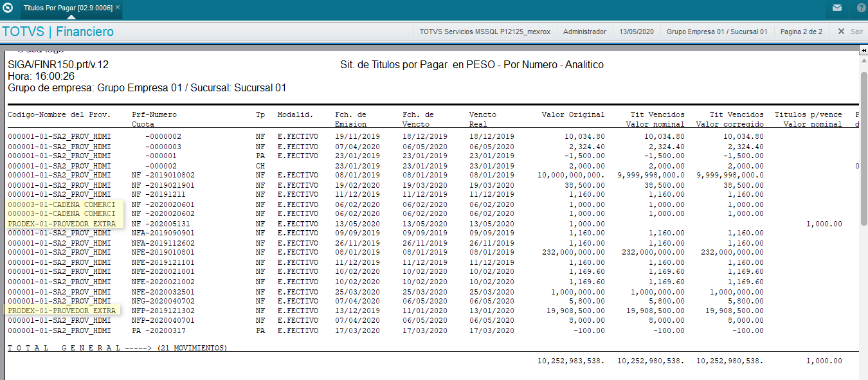The width and height of the screenshot is (868, 380).
Task: Click the 000003-01-CADENA COMERCI supplier in the NF -2020020601 row
Action: [62, 204]
